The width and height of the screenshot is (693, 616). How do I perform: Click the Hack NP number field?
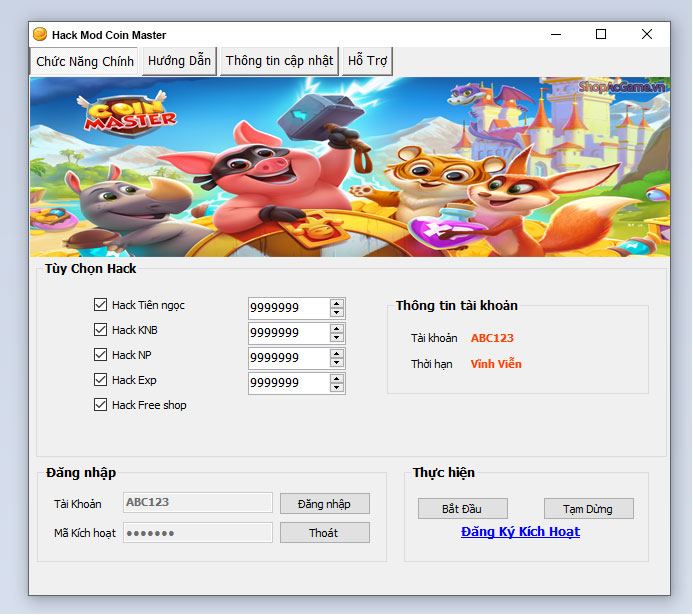click(289, 358)
